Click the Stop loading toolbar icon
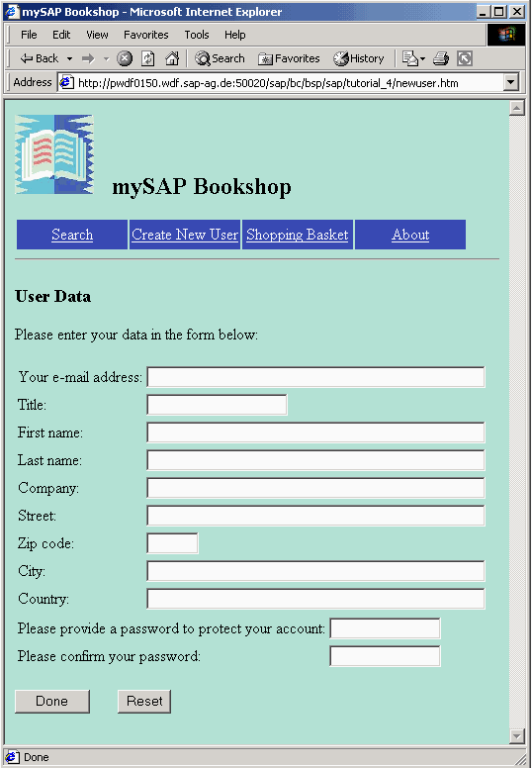Viewport: 532px width, 768px height. (x=125, y=58)
